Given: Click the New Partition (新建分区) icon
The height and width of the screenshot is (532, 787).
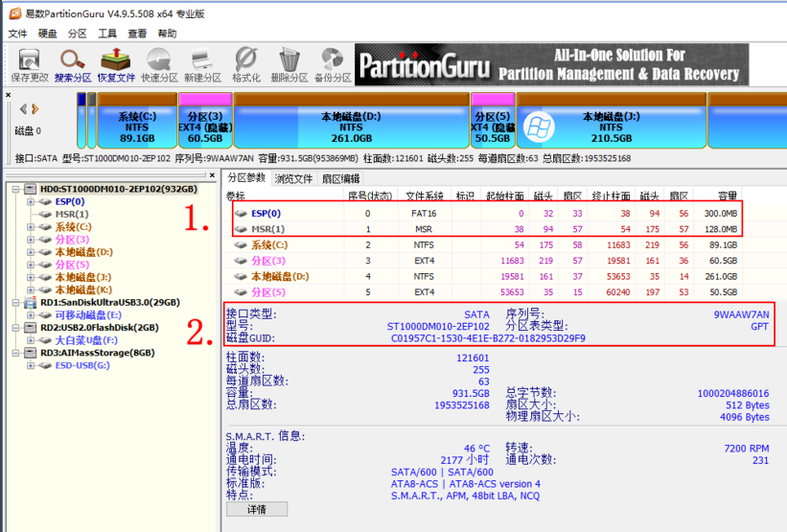Looking at the screenshot, I should pos(202,63).
